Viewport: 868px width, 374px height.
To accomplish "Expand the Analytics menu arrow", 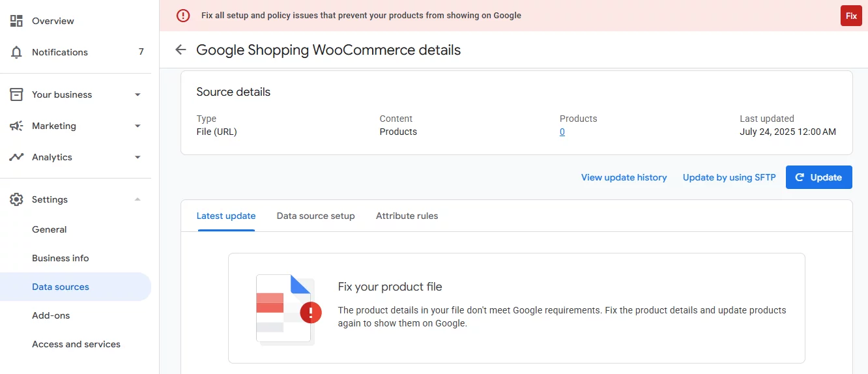I will point(137,157).
